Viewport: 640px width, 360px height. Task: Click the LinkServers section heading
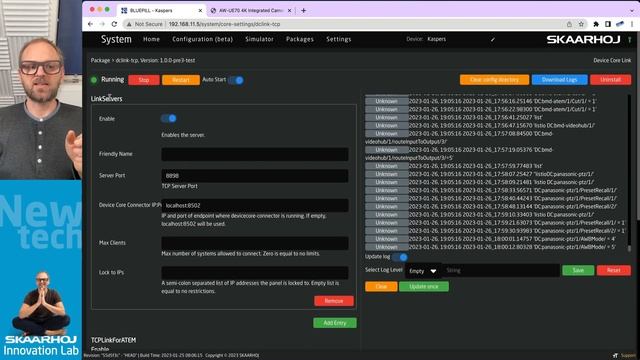click(107, 99)
